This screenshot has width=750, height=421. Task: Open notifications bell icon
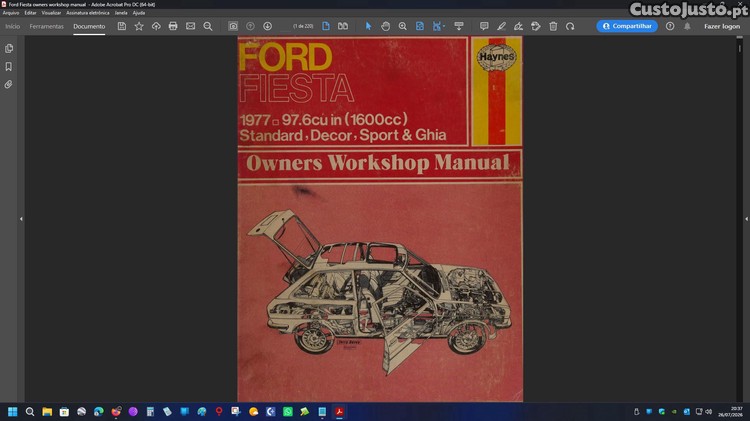687,26
